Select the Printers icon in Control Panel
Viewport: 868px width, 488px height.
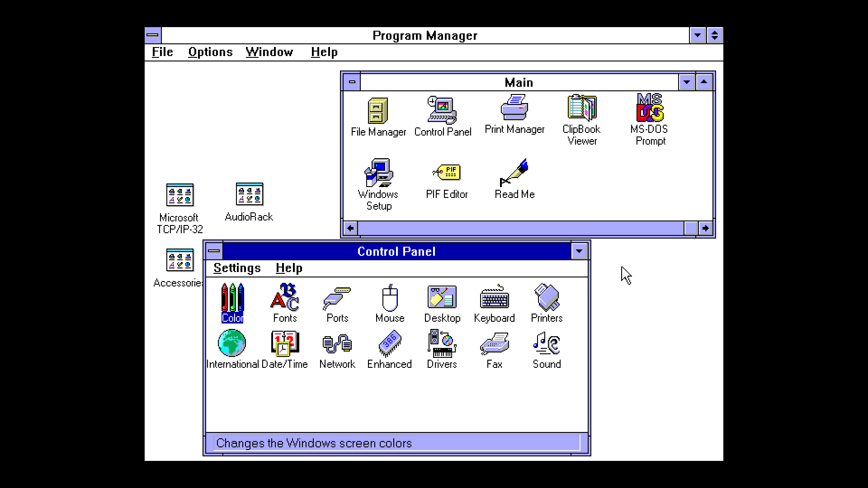(547, 298)
